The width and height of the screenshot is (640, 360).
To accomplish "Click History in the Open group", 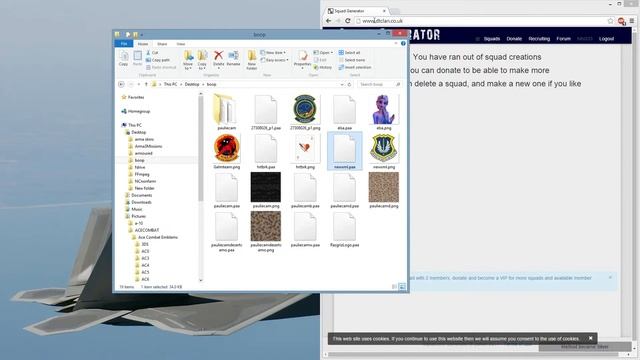I will coord(323,67).
